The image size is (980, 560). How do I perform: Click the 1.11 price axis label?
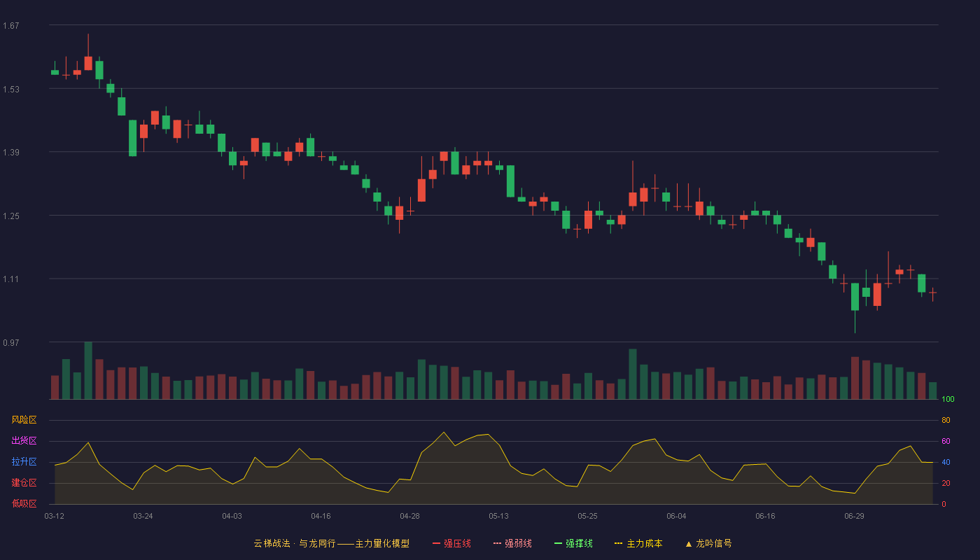[x=11, y=279]
